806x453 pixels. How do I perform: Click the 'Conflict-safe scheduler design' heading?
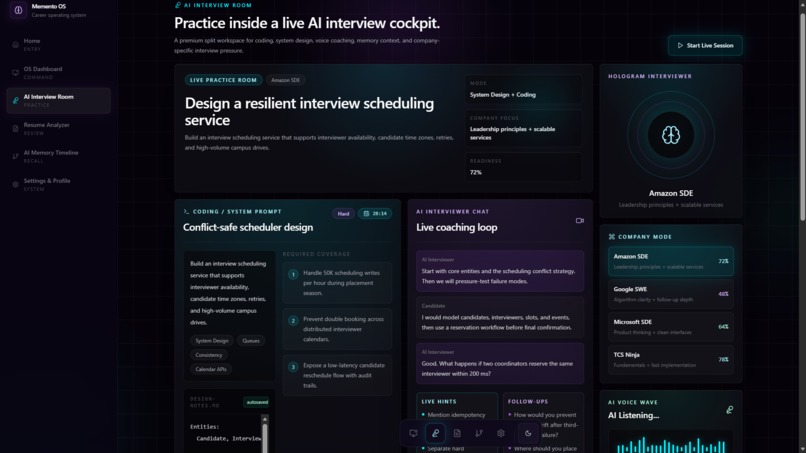pyautogui.click(x=248, y=227)
